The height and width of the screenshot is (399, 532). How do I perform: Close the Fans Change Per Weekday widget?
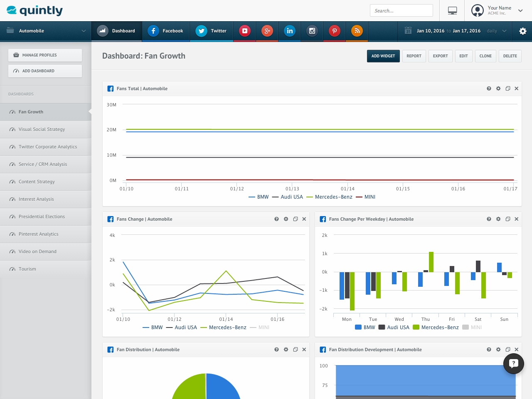point(517,219)
